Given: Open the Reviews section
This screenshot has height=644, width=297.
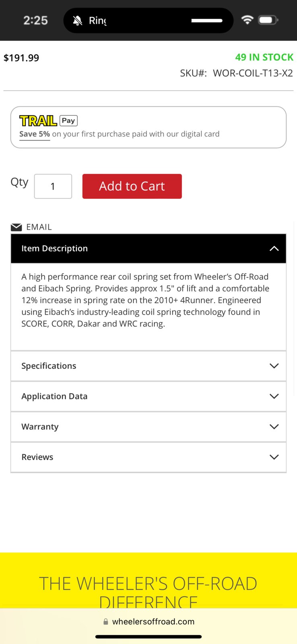Looking at the screenshot, I should click(148, 457).
